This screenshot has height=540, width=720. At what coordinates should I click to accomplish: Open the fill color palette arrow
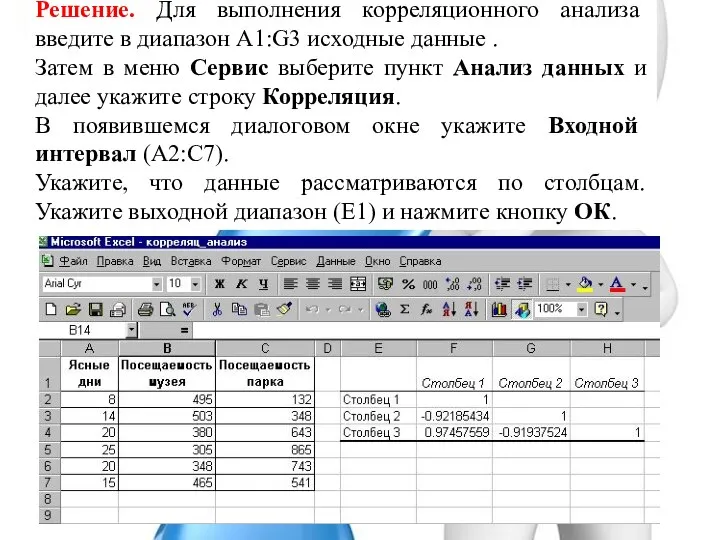(x=601, y=285)
